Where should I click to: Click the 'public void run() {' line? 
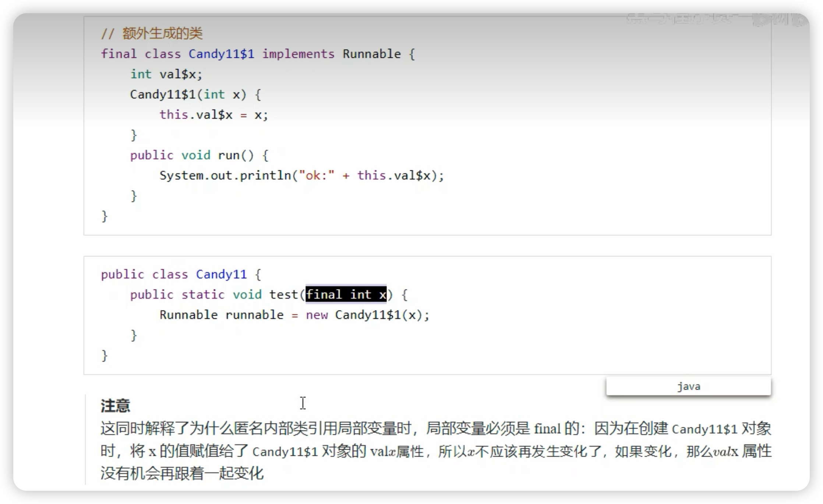pos(199,155)
